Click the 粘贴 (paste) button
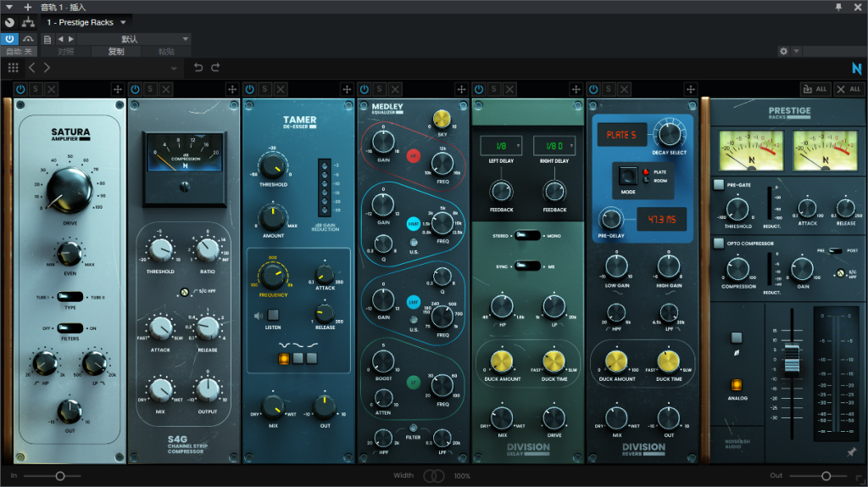868x487 pixels. [166, 52]
